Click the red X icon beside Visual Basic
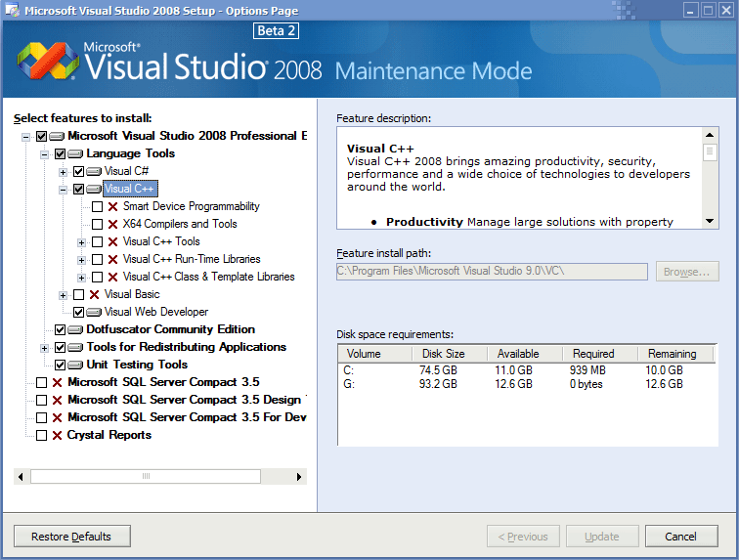Viewport: 739px width, 560px height. click(94, 294)
